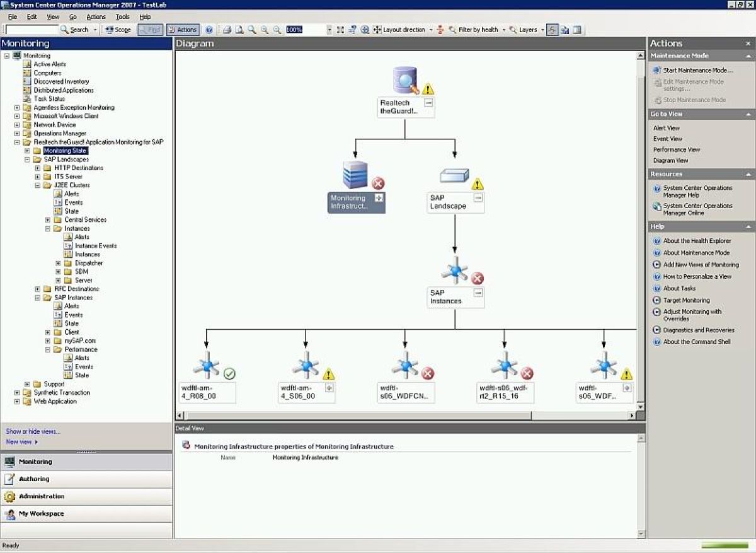Image resolution: width=756 pixels, height=553 pixels.
Task: Open the Actions toolbar icon
Action: (183, 29)
